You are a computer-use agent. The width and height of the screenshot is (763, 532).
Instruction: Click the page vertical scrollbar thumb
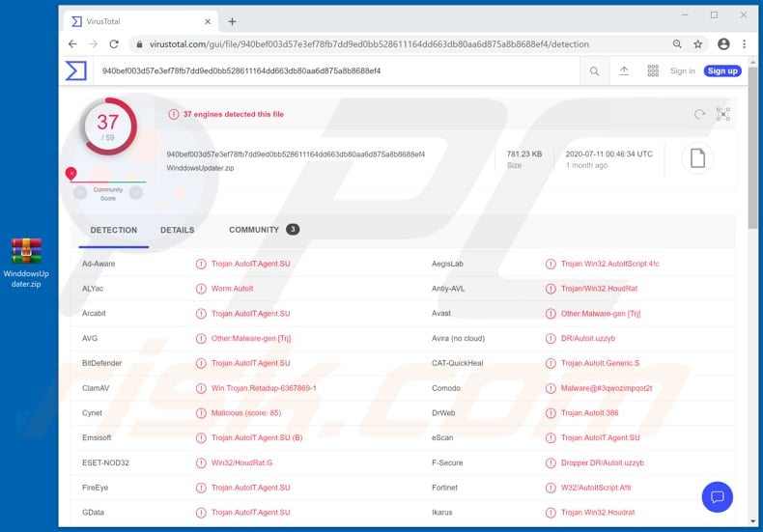click(752, 148)
